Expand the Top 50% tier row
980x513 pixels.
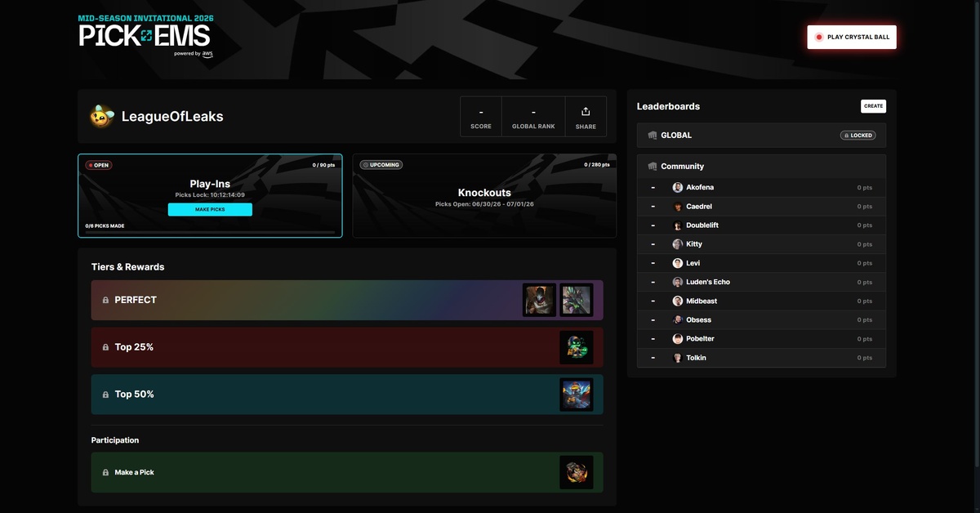347,395
